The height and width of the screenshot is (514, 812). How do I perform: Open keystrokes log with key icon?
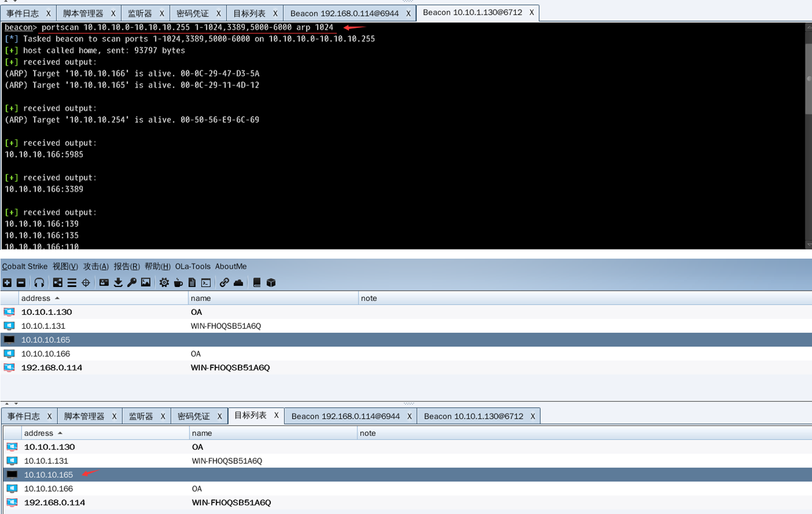click(132, 283)
